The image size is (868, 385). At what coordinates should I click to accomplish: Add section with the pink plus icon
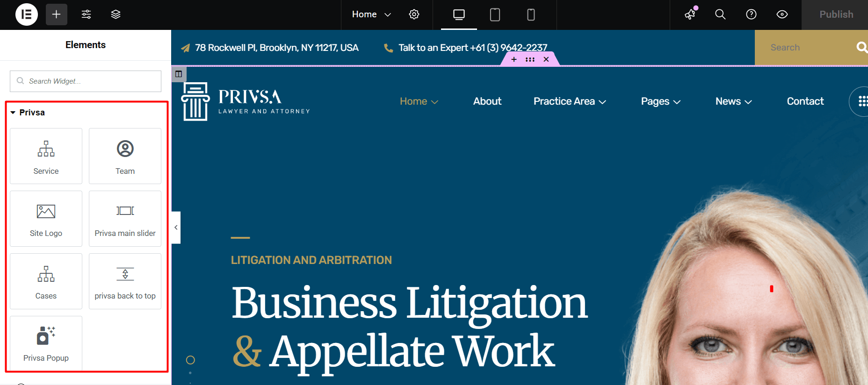pos(514,59)
